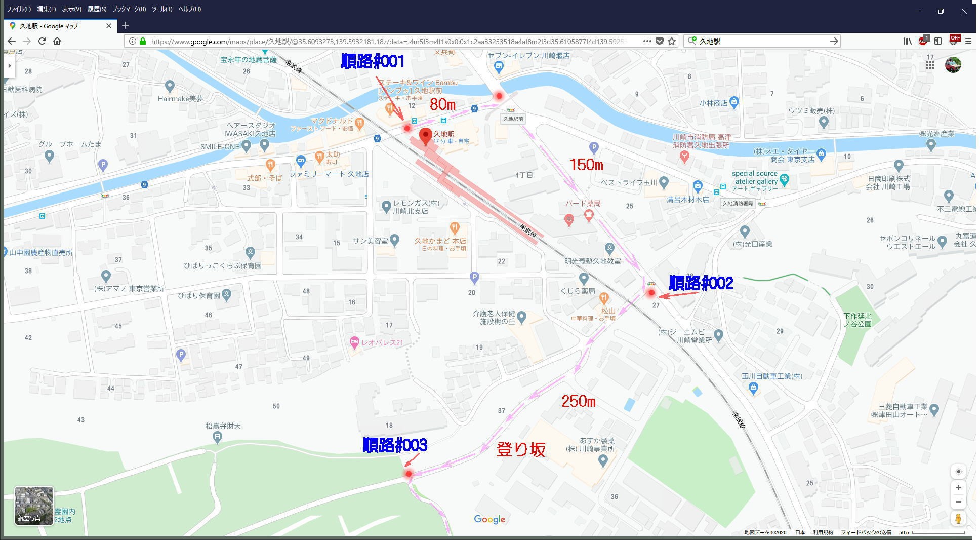Open page actions three-dot menu in address bar
Screen dimensions: 980x540
pyautogui.click(x=647, y=41)
